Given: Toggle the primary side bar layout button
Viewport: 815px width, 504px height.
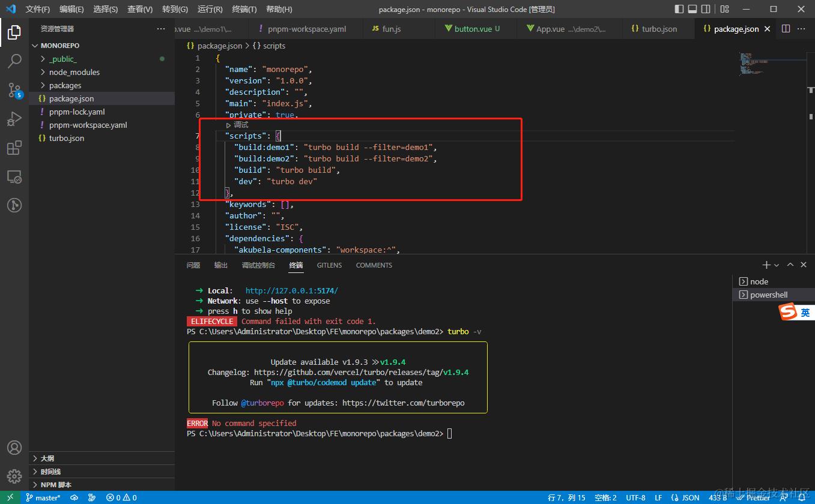Looking at the screenshot, I should tap(679, 9).
